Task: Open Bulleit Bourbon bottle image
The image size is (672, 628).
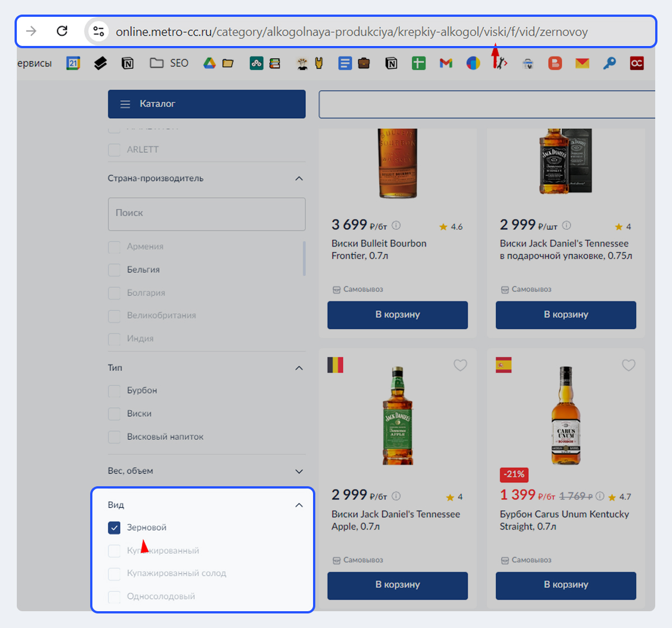Action: click(x=398, y=164)
